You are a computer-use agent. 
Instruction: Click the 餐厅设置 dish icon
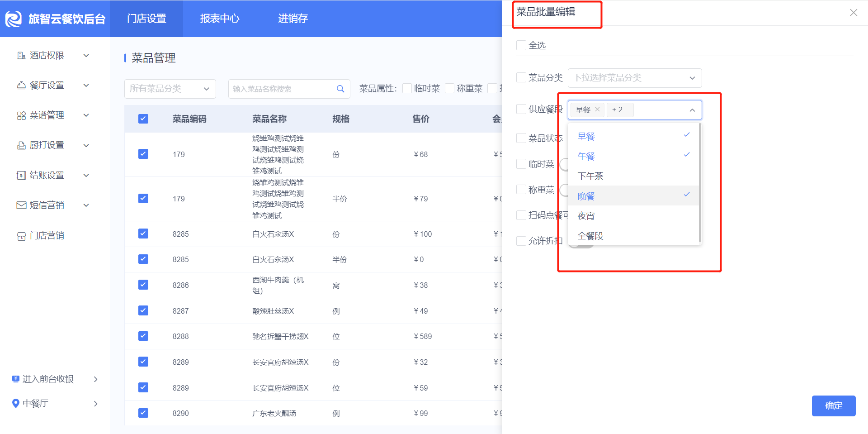coord(21,86)
